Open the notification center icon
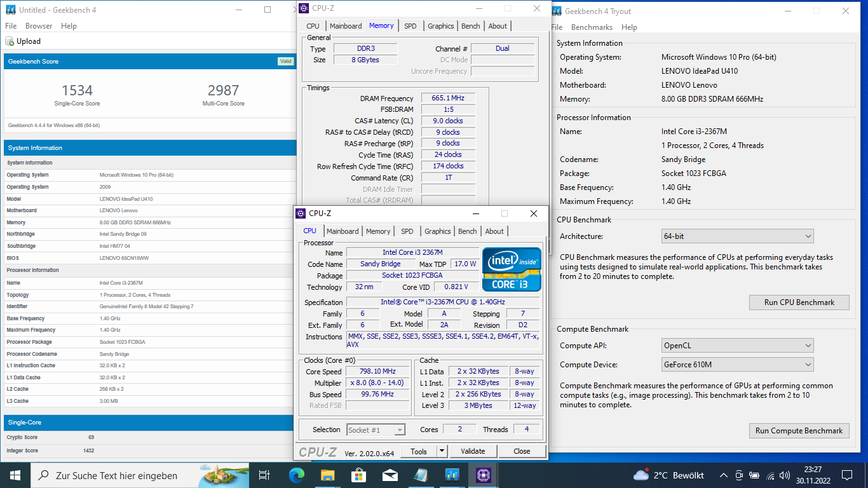This screenshot has width=868, height=488. coord(846,475)
